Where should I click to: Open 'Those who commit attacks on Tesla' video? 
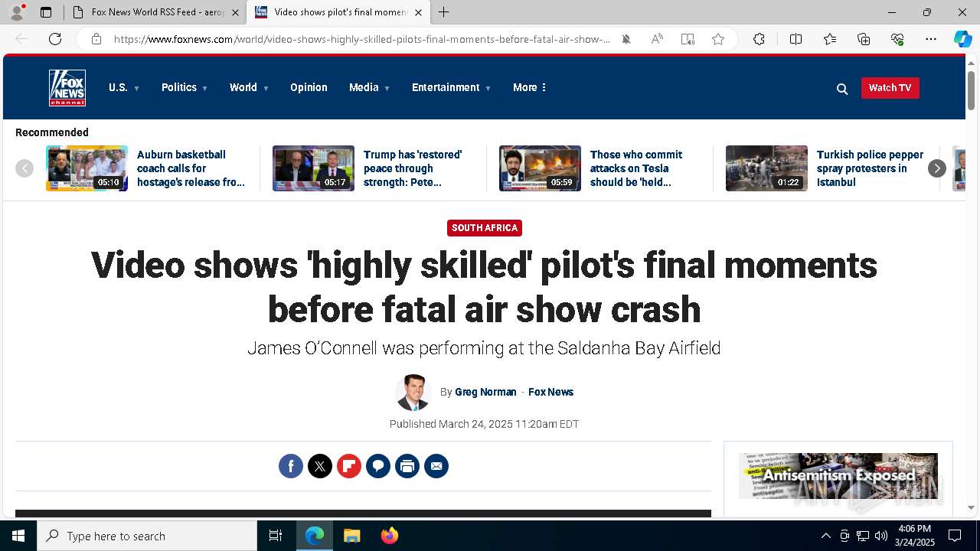click(636, 168)
